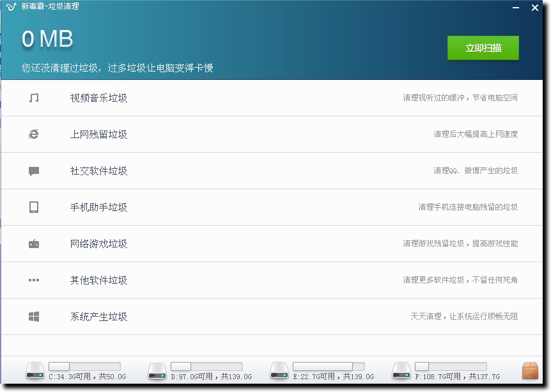Select the 手机助手垃圾 category label

point(98,207)
